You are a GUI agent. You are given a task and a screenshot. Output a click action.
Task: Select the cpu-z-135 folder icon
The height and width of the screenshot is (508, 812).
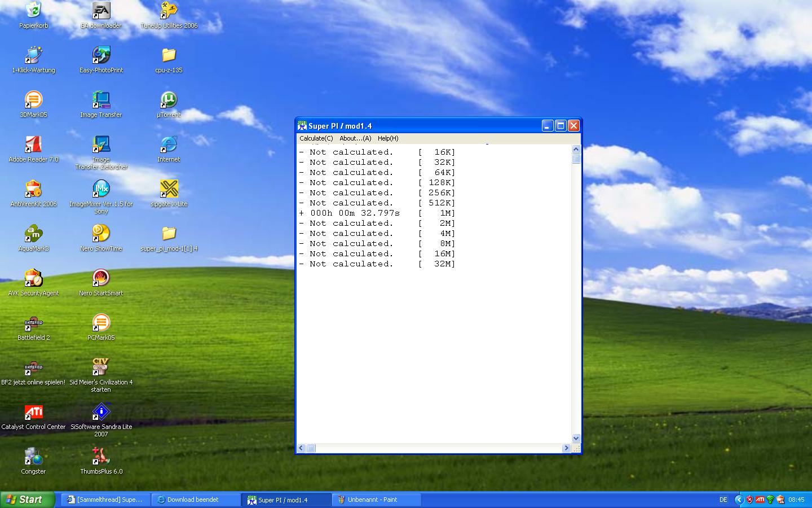[169, 55]
